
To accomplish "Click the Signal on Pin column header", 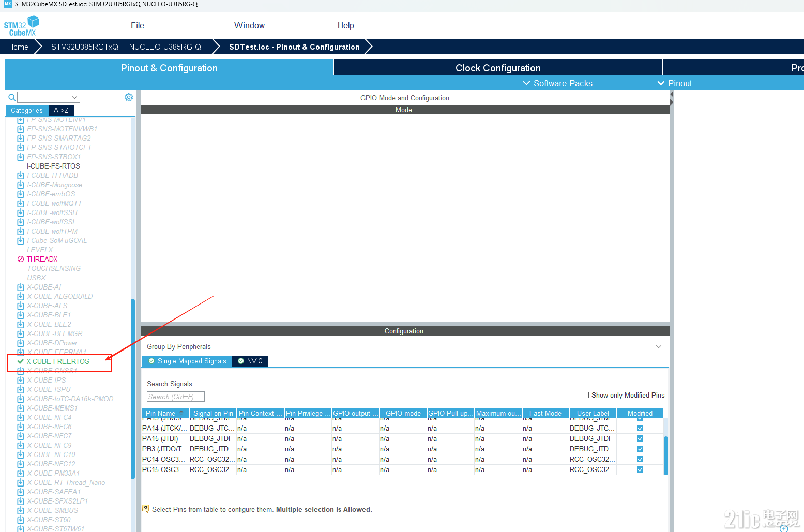I will pyautogui.click(x=213, y=413).
